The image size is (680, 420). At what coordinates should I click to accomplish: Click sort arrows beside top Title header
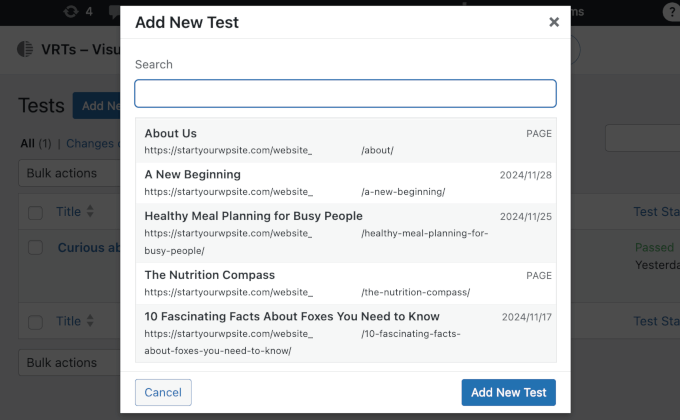(x=90, y=212)
